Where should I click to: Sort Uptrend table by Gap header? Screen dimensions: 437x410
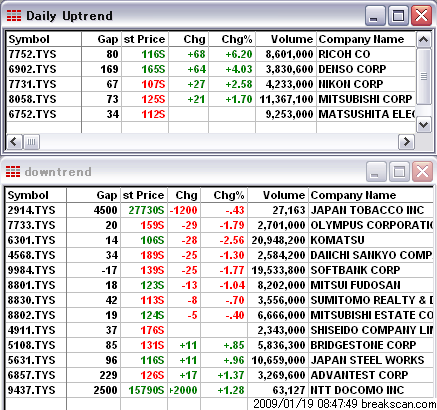(x=102, y=39)
